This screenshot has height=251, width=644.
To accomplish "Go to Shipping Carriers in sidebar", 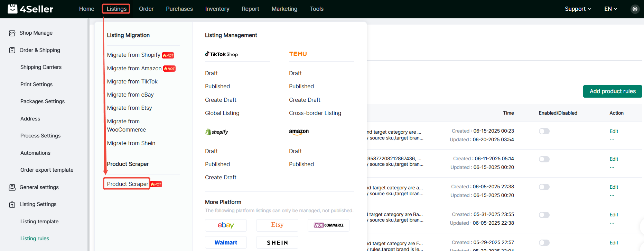I will click(41, 67).
